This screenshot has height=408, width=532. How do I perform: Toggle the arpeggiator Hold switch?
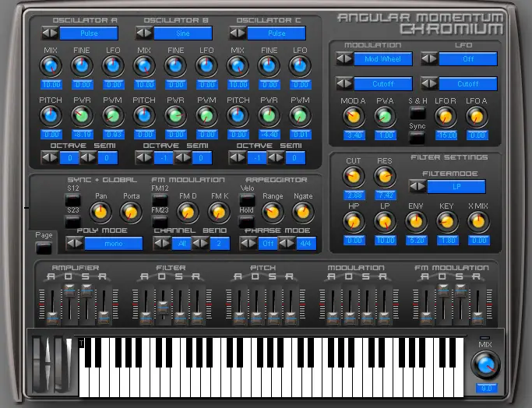(x=247, y=222)
